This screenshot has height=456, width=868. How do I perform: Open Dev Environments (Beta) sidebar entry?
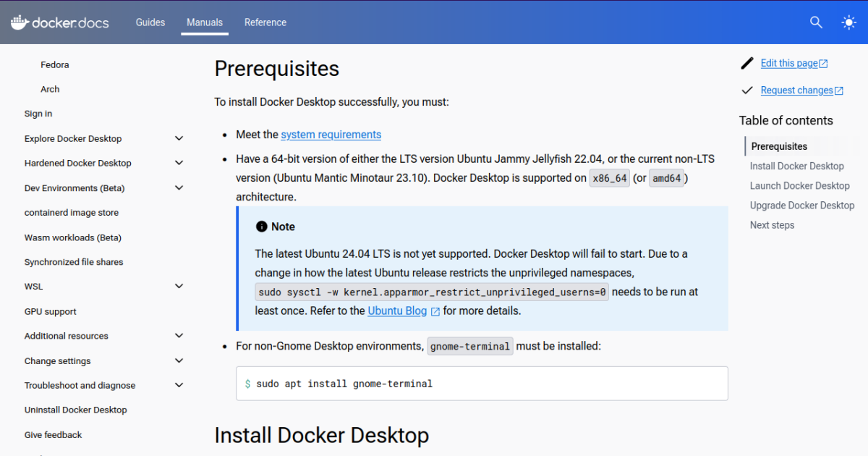click(x=75, y=188)
